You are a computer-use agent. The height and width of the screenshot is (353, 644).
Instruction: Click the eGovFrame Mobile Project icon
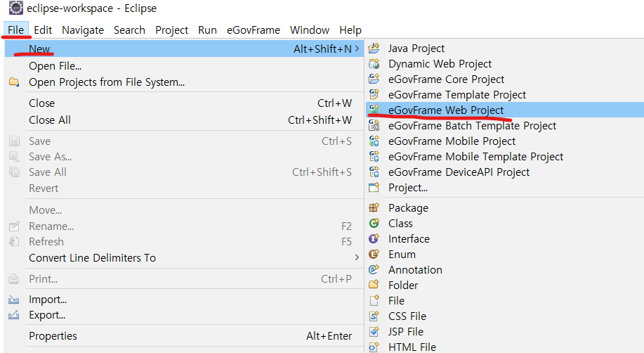(374, 141)
